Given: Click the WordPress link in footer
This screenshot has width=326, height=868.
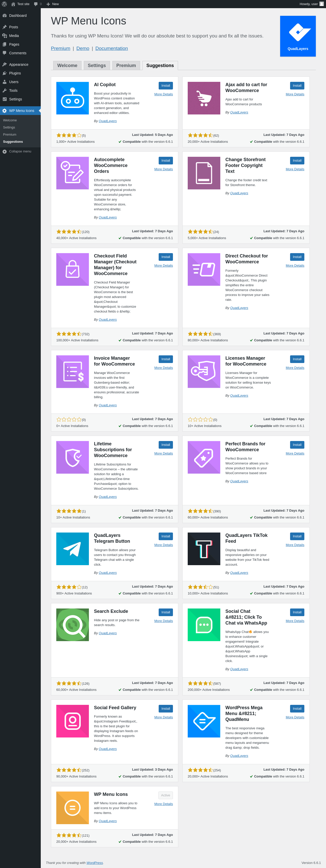Looking at the screenshot, I should click(95, 863).
